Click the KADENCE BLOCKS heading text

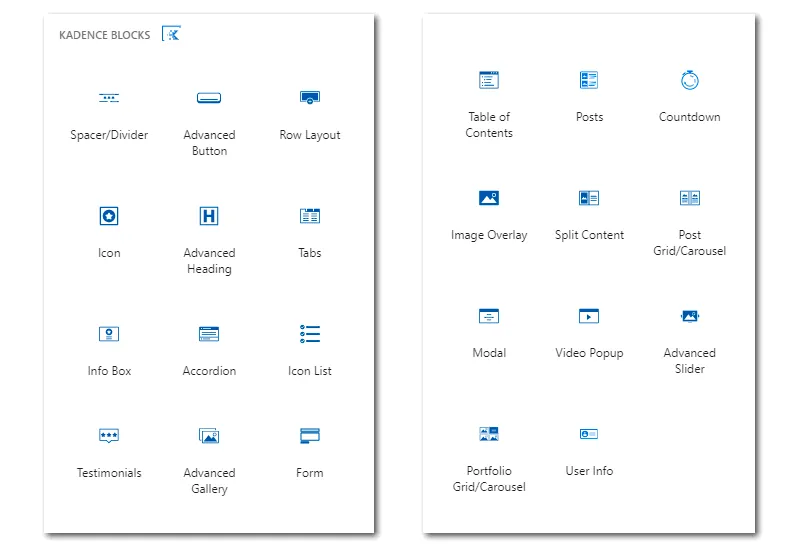click(x=105, y=35)
